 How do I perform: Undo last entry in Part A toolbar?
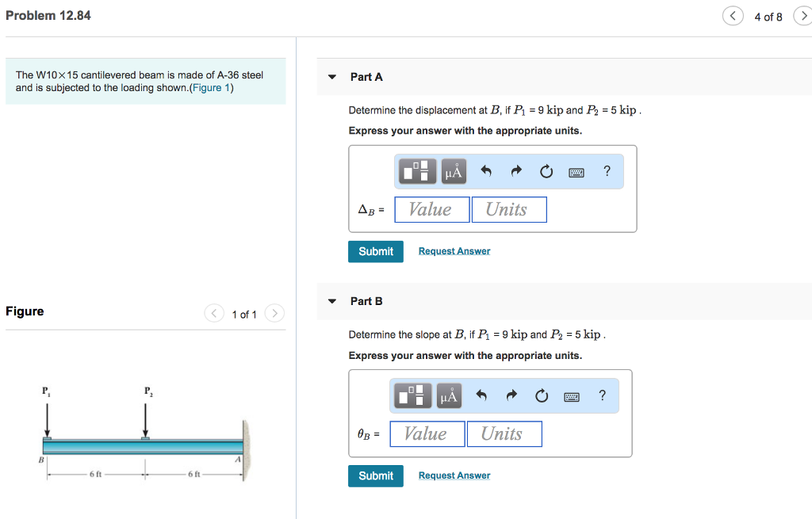pyautogui.click(x=486, y=171)
